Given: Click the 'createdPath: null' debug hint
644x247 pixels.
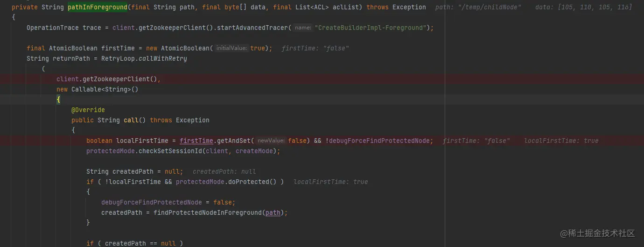Looking at the screenshot, I should click(x=224, y=172).
